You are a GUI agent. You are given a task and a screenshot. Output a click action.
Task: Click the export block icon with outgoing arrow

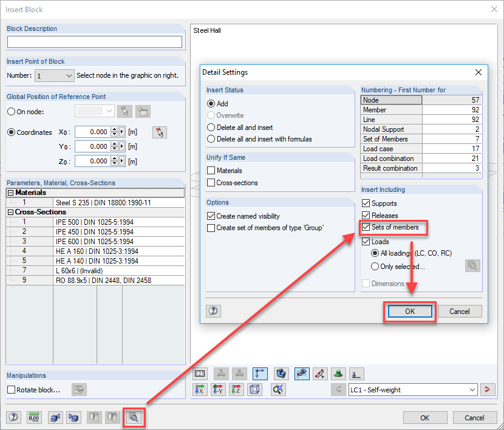pos(55,417)
